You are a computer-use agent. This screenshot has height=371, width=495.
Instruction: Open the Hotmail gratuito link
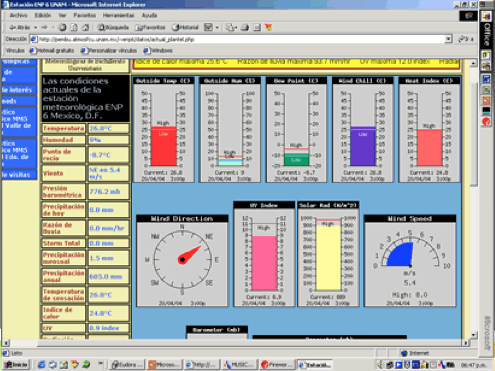pos(52,50)
